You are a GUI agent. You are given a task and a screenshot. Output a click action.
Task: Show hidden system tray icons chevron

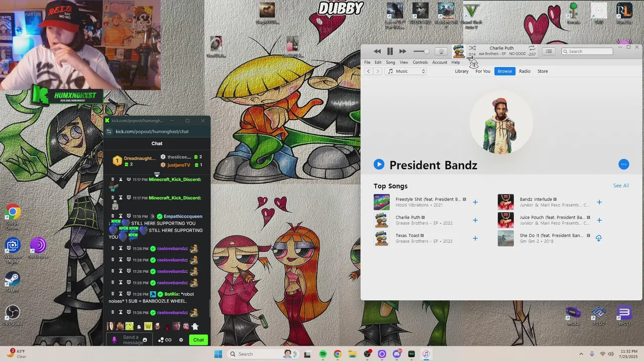point(581,354)
